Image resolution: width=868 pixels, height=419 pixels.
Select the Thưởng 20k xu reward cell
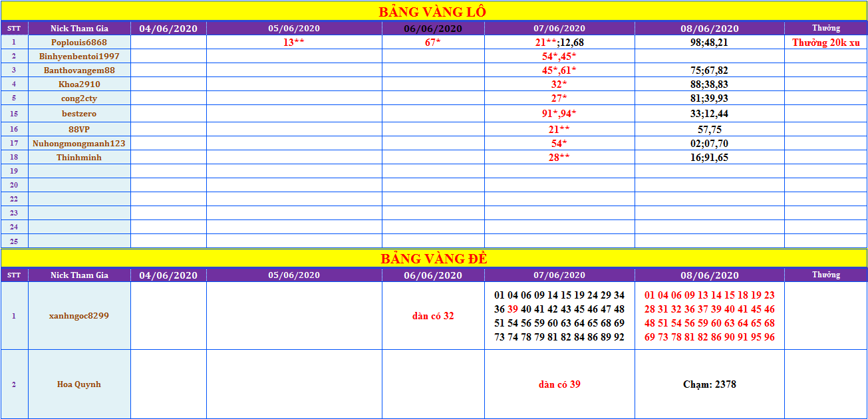825,43
